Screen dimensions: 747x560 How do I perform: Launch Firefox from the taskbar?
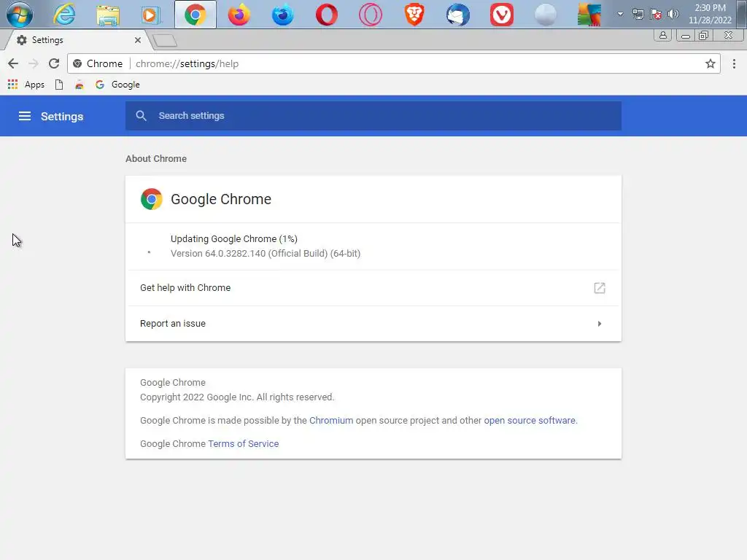[239, 15]
